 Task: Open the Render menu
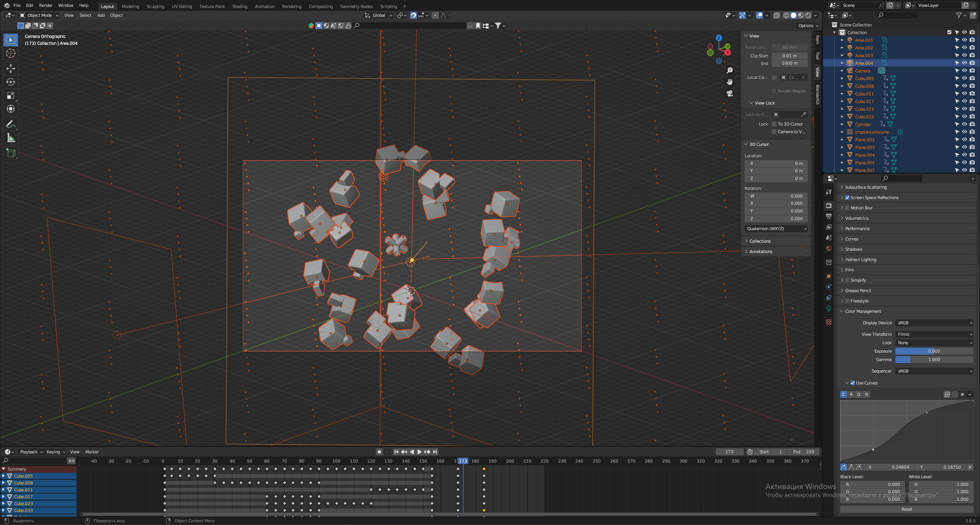[x=46, y=5]
